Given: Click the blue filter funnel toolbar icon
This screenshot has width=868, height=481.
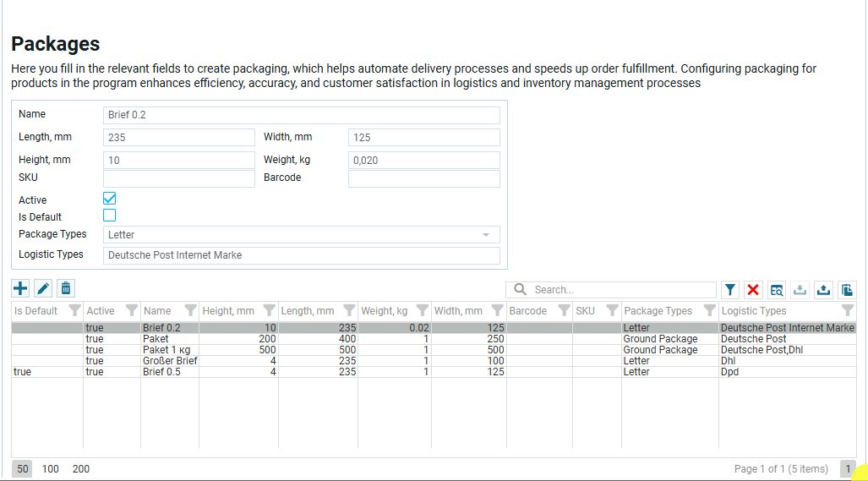Looking at the screenshot, I should coord(730,290).
